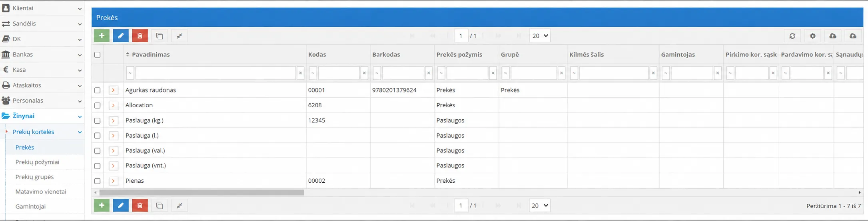The image size is (868, 221).
Task: Click the blue edit pencil in bottom toolbar
Action: (x=121, y=205)
